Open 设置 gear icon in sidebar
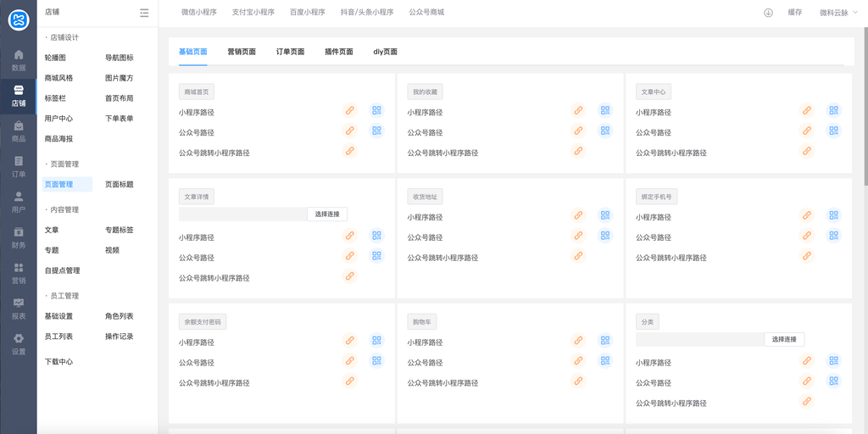Viewport: 868px width, 434px height. point(19,344)
